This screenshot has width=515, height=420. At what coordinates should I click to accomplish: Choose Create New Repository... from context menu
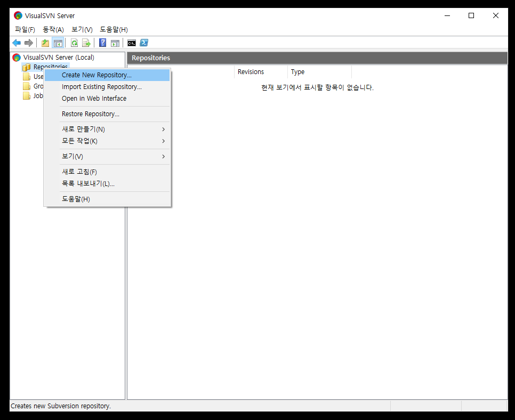pyautogui.click(x=107, y=75)
